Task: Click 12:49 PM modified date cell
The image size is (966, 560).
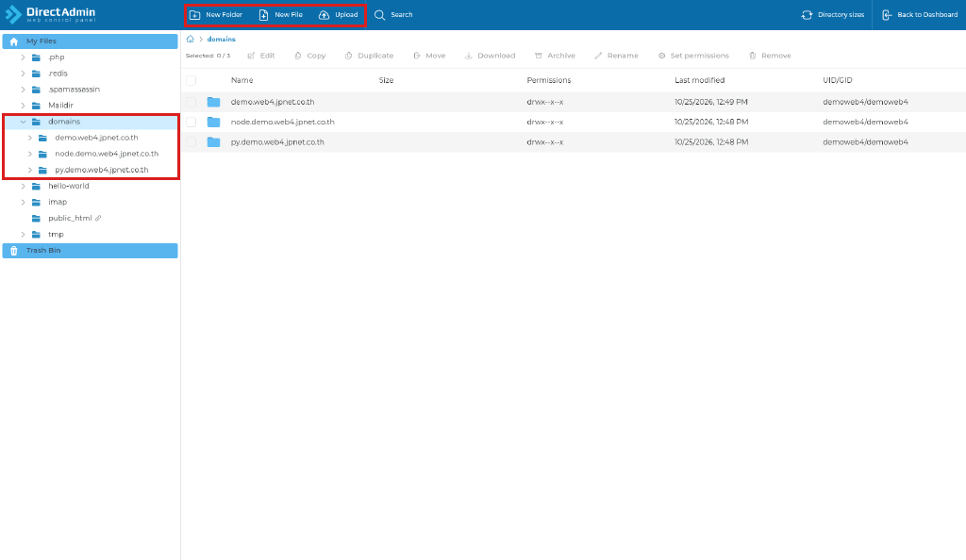Action: (711, 102)
